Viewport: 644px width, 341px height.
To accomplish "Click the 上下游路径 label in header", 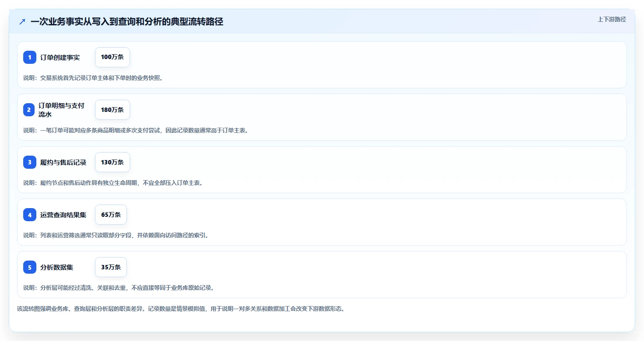I will click(x=612, y=19).
